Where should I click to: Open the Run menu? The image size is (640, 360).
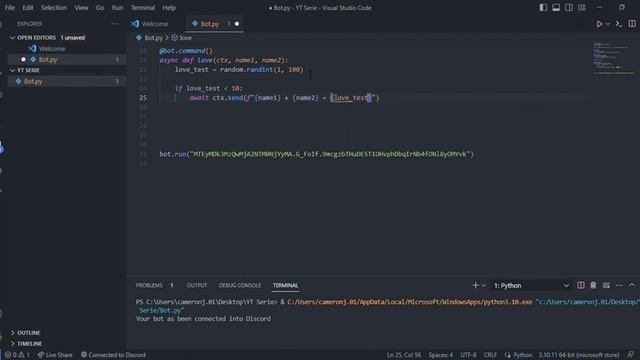tap(118, 8)
